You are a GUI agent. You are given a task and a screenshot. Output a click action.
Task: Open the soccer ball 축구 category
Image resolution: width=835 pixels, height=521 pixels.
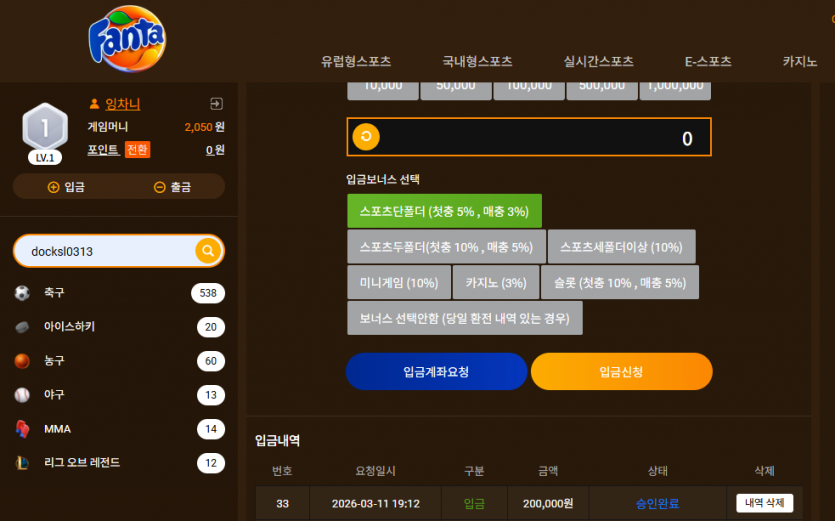(119, 293)
